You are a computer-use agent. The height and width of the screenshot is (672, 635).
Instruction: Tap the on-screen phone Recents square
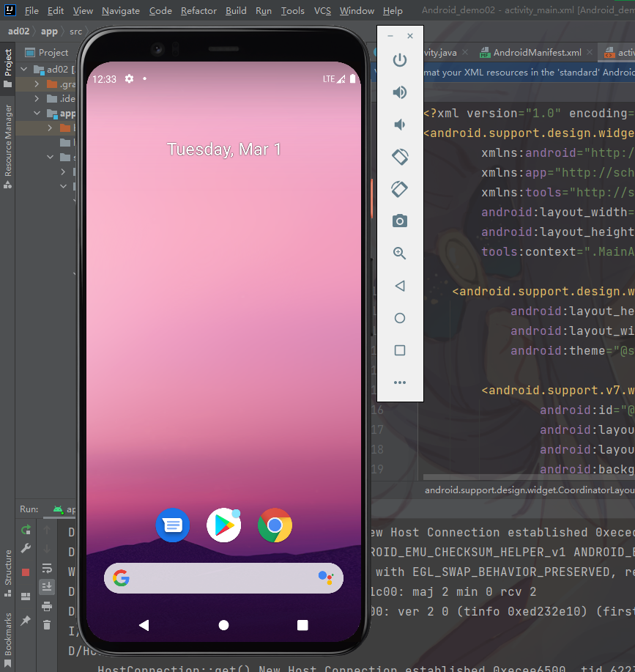click(302, 625)
